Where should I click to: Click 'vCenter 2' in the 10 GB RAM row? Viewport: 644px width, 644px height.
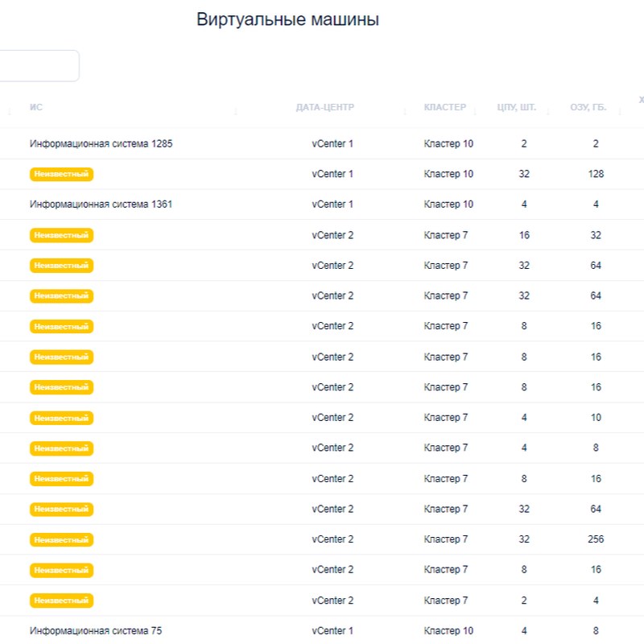point(332,417)
